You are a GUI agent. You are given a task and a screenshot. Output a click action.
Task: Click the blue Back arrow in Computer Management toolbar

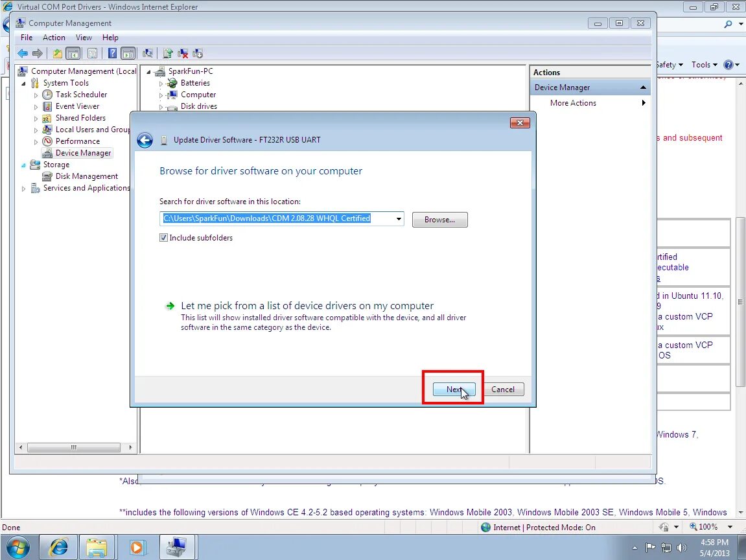23,53
